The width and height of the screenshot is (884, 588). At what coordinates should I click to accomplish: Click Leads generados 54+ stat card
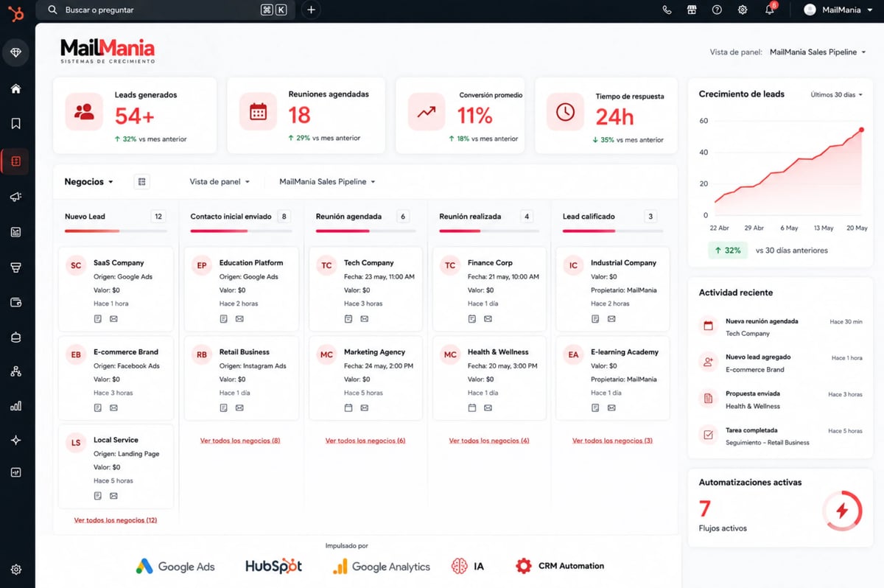point(135,116)
